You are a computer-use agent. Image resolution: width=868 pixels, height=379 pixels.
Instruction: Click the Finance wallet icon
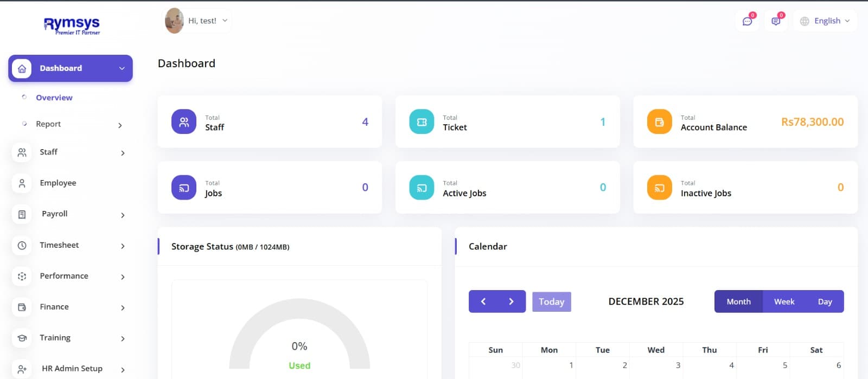point(22,307)
